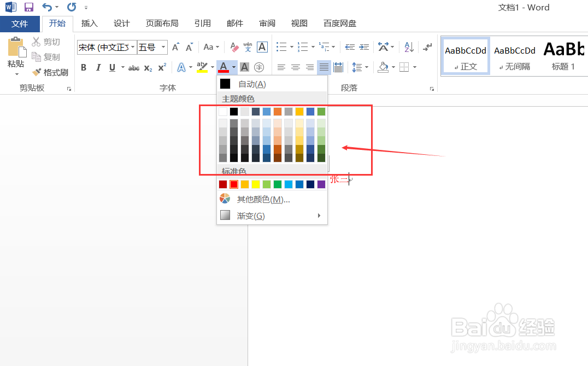Click the character border icon
This screenshot has height=366, width=588.
click(x=262, y=47)
